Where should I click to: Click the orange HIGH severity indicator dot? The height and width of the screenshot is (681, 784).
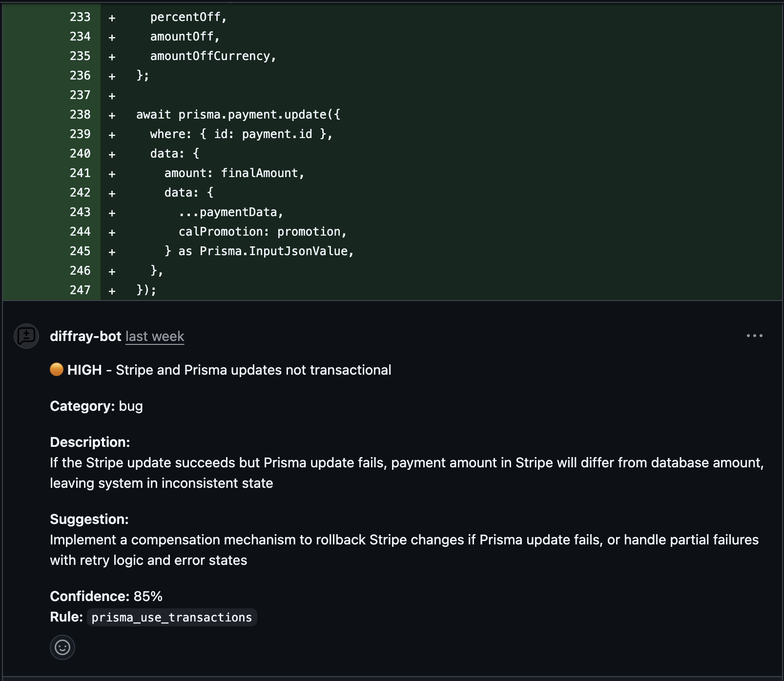pos(56,370)
